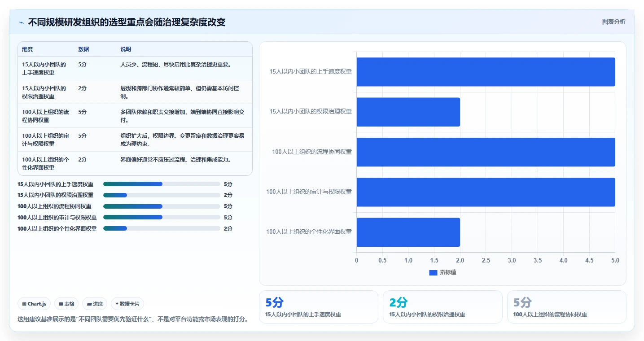The image size is (644, 341).
Task: Click the footnote text 这组建议基准展示的是
Action: click(x=133, y=319)
